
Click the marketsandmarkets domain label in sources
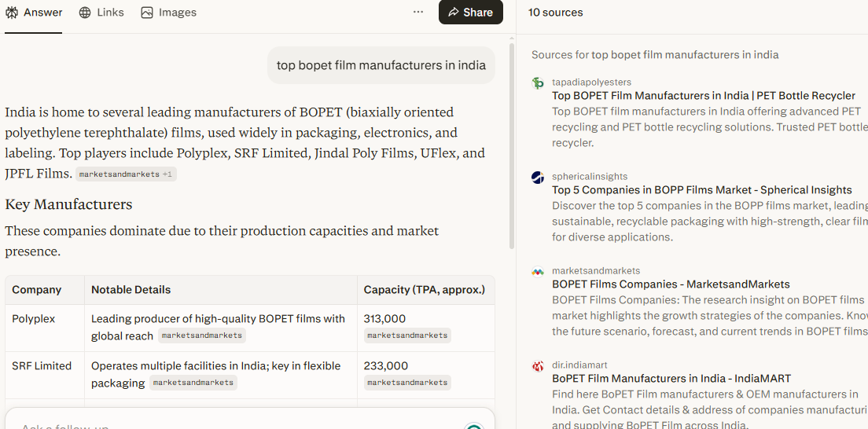click(596, 271)
